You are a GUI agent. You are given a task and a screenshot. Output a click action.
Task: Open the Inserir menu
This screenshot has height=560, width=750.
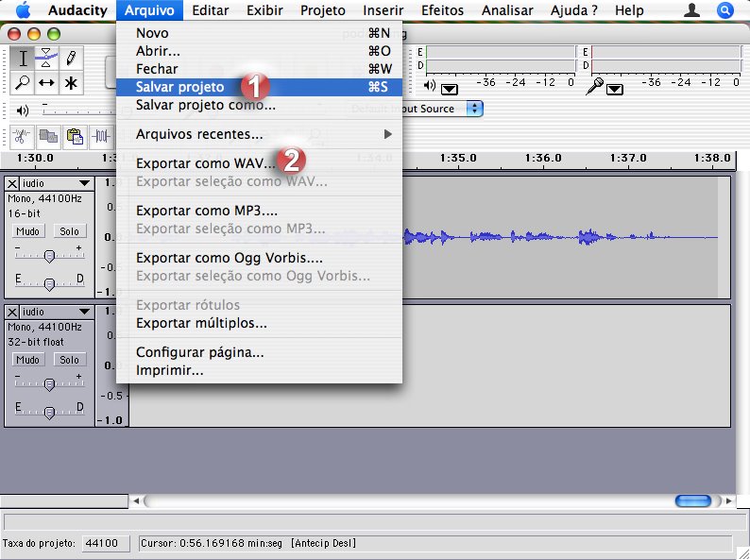coord(384,10)
